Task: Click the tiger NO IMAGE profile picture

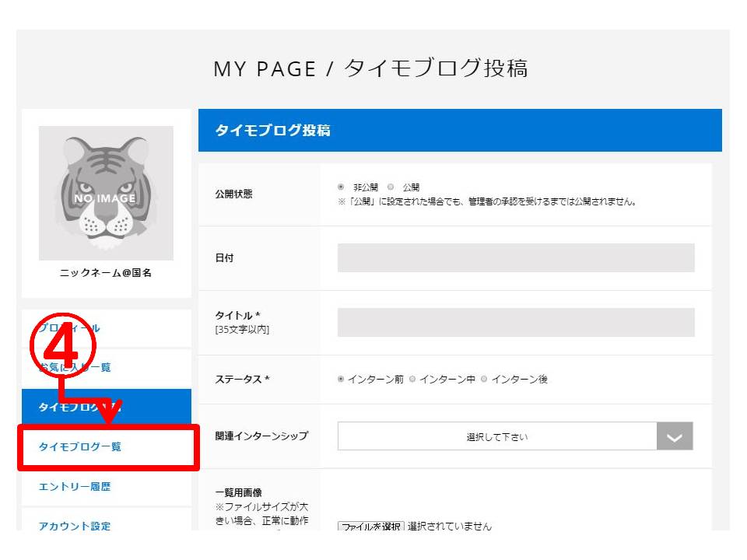Action: pyautogui.click(x=107, y=193)
